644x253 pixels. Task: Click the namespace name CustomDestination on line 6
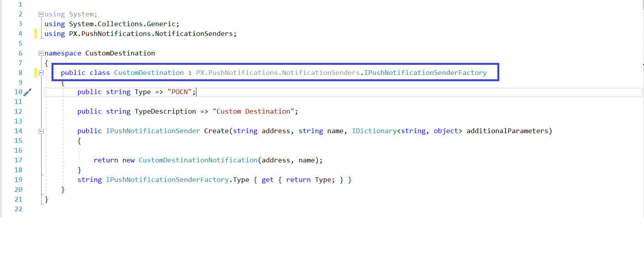point(120,53)
